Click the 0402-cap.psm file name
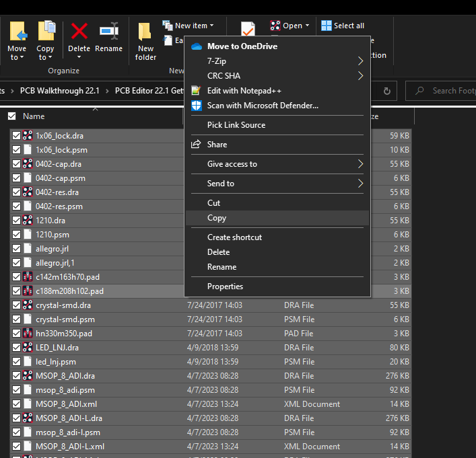The height and width of the screenshot is (458, 476). 61,178
